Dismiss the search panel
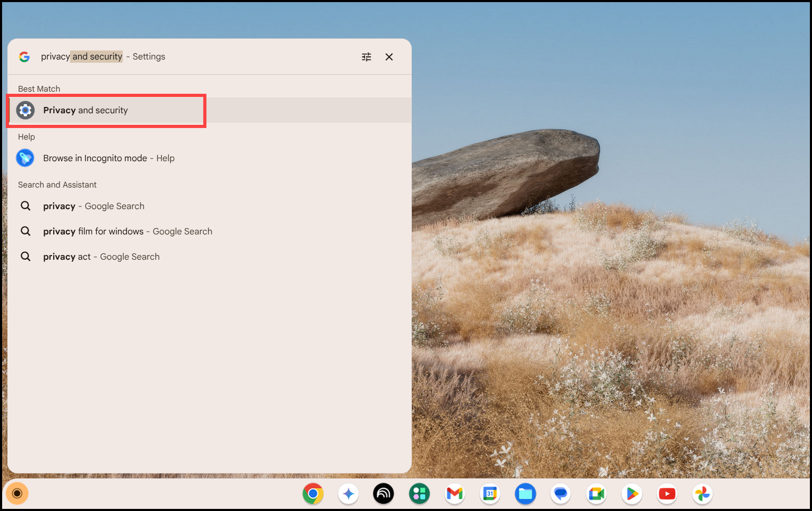The height and width of the screenshot is (511, 812). [389, 56]
